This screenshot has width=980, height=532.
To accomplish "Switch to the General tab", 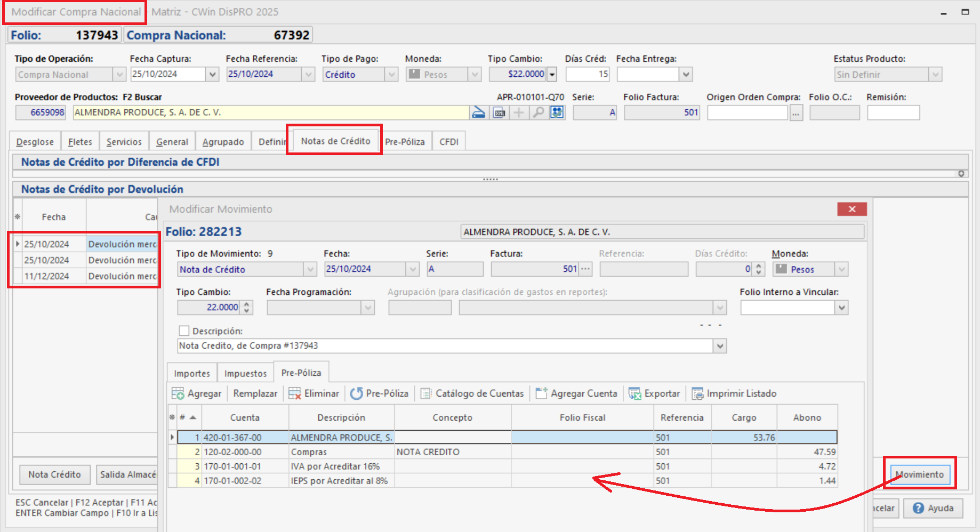I will point(172,142).
